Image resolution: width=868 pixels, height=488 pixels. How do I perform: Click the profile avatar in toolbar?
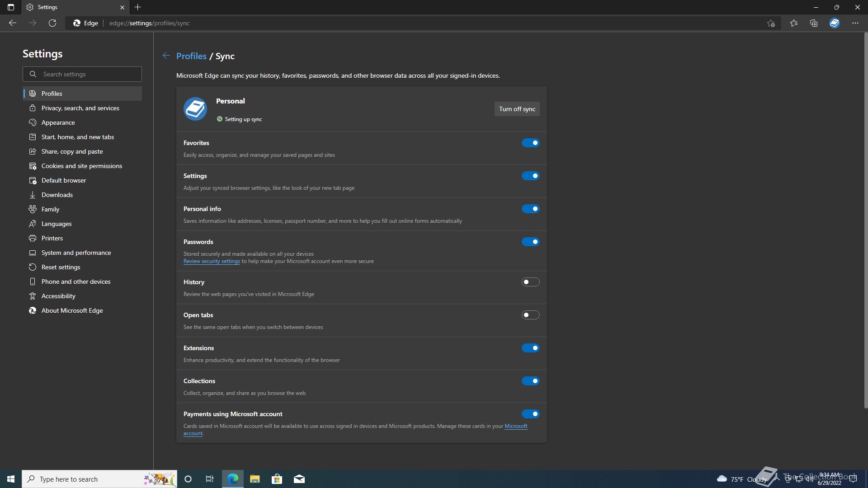(835, 23)
